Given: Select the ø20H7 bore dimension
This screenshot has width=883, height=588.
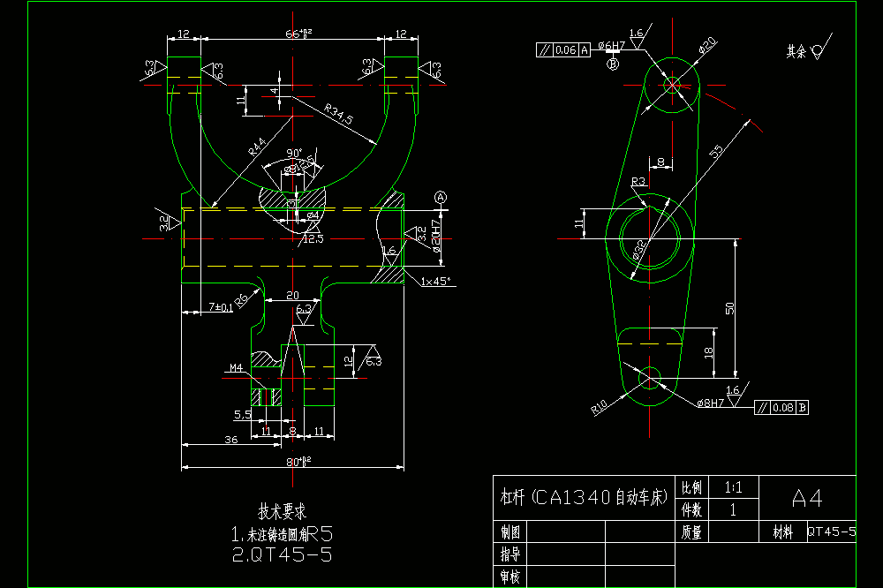Looking at the screenshot, I should point(436,236).
